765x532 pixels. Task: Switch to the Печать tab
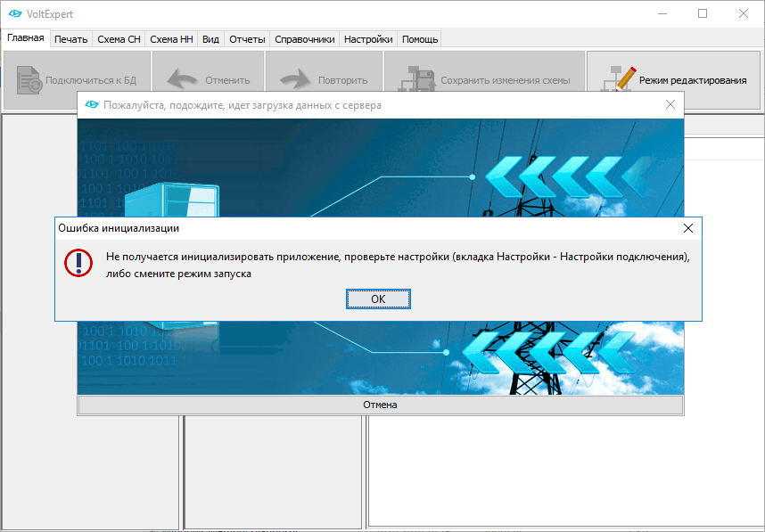[x=70, y=39]
